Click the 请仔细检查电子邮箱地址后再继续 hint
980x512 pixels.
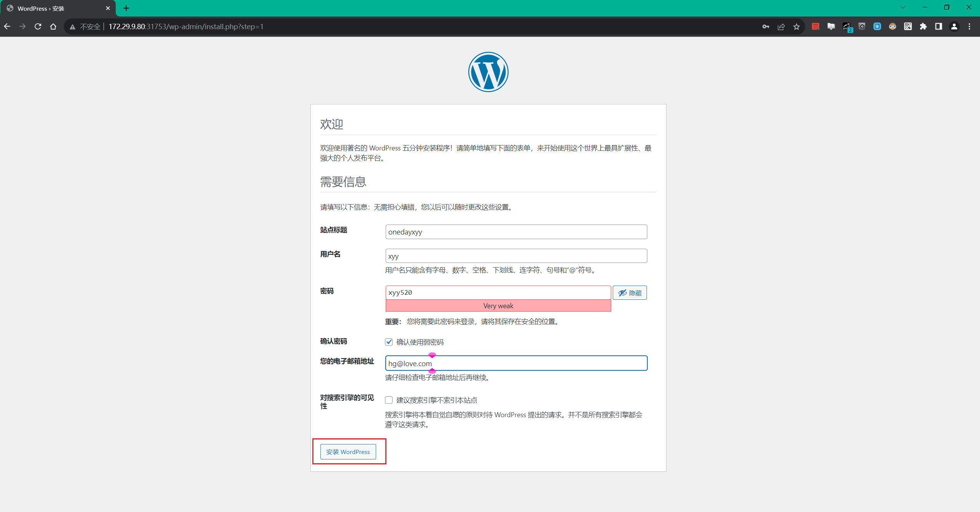click(438, 378)
